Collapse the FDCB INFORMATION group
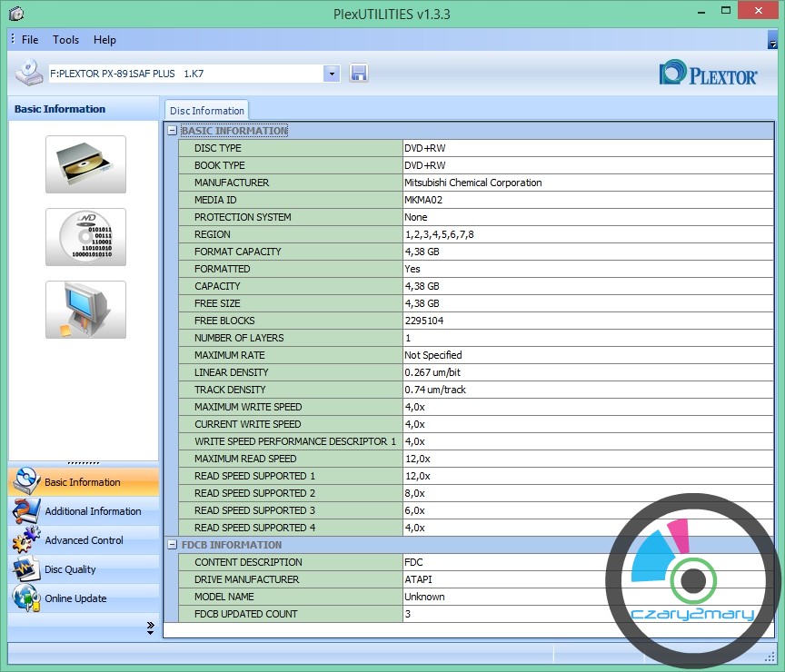Viewport: 785px width, 672px height. point(172,545)
